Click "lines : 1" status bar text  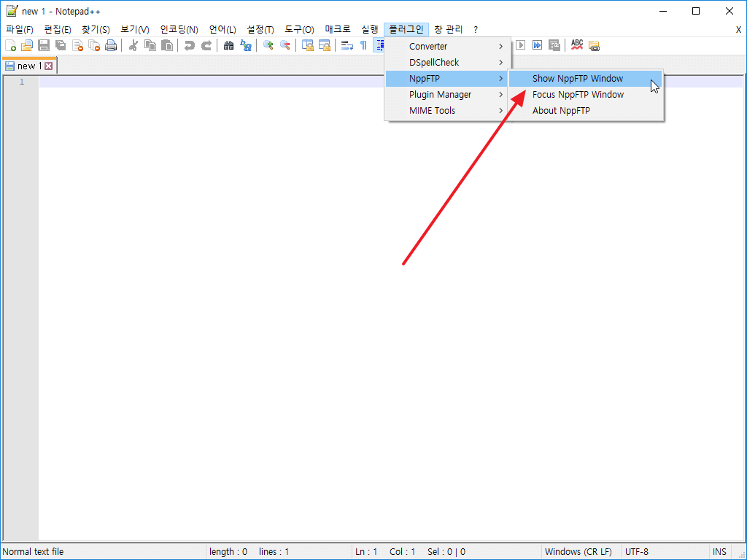(x=274, y=551)
